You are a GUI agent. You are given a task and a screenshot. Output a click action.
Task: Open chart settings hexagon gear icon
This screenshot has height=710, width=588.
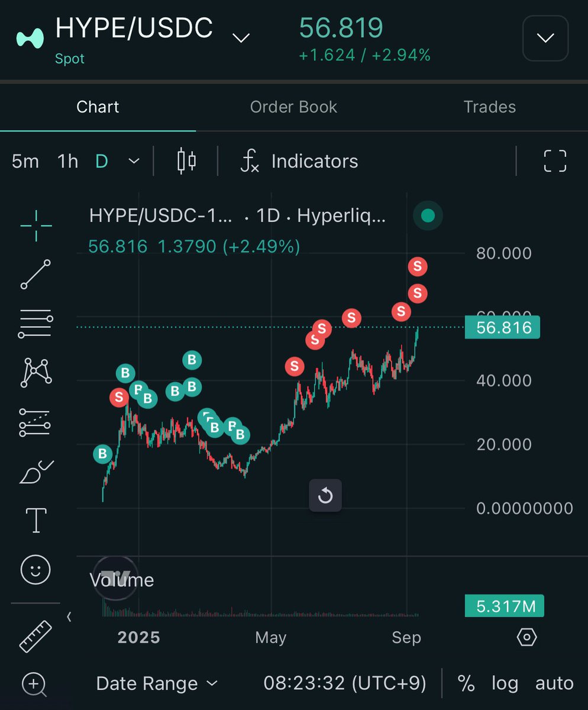[x=526, y=637]
